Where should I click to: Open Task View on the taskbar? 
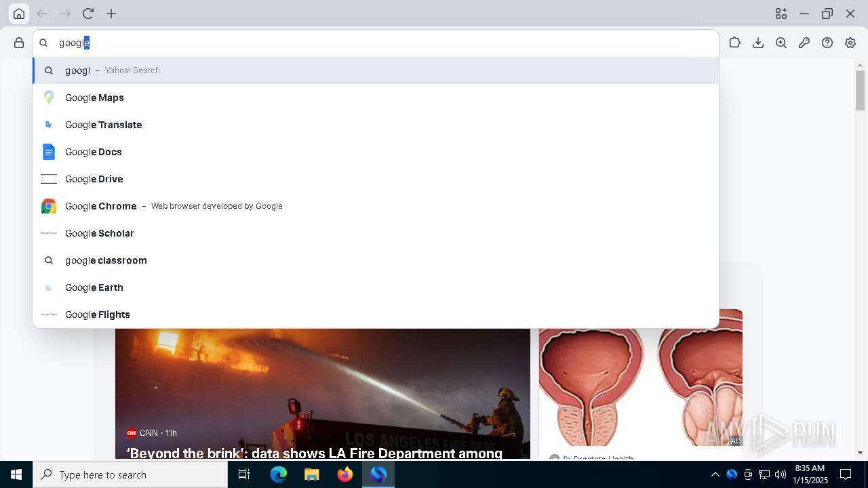pos(244,474)
